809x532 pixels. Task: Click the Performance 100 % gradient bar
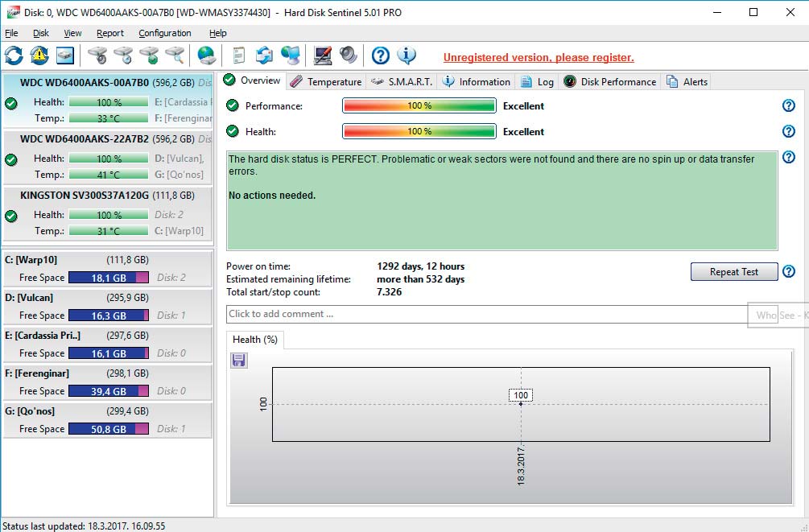419,105
